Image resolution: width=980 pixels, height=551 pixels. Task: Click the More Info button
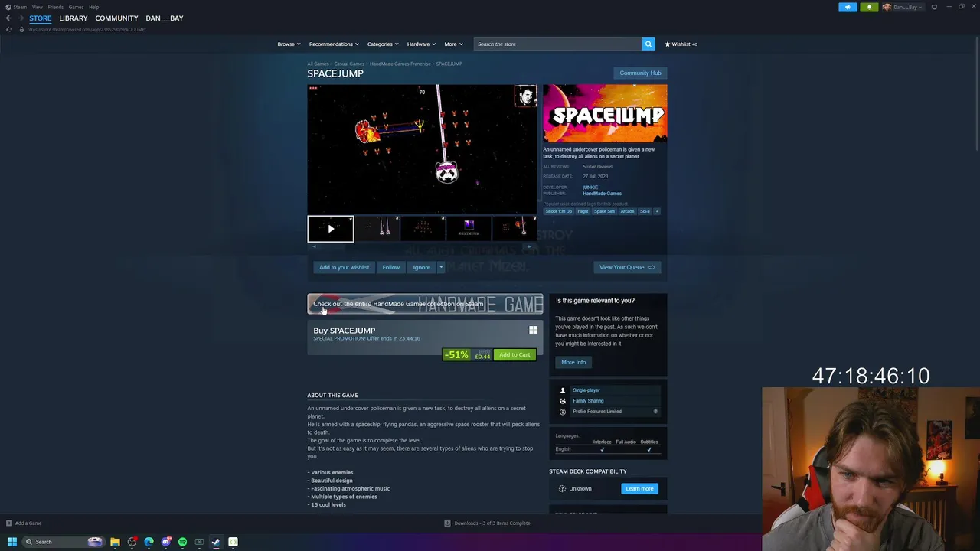point(573,362)
